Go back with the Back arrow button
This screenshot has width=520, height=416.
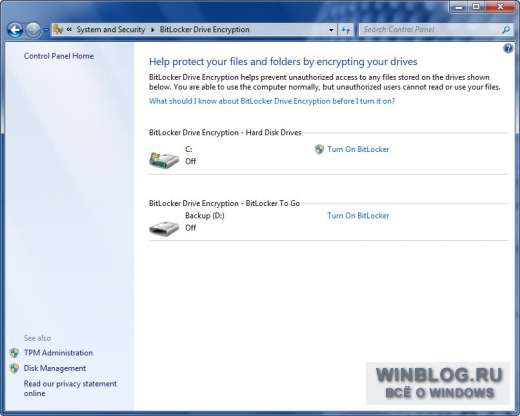point(15,30)
